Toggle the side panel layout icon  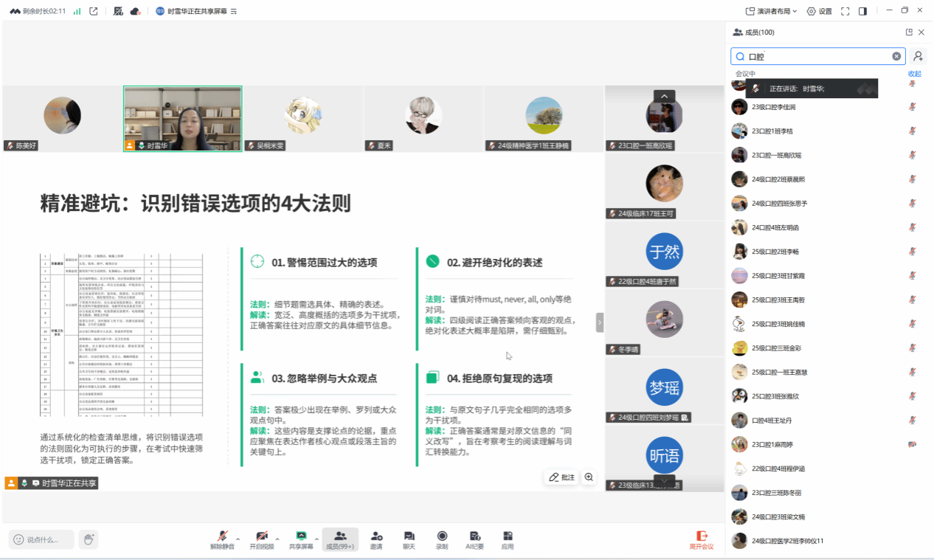pyautogui.click(x=862, y=11)
